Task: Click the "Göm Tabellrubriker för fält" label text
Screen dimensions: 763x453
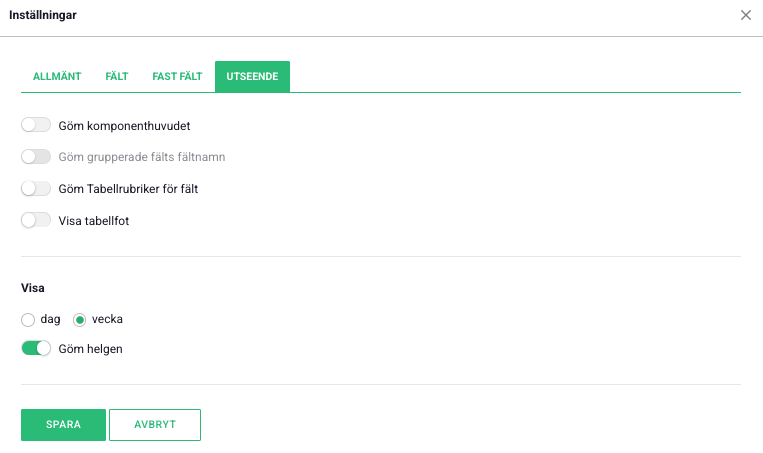Action: tap(128, 189)
